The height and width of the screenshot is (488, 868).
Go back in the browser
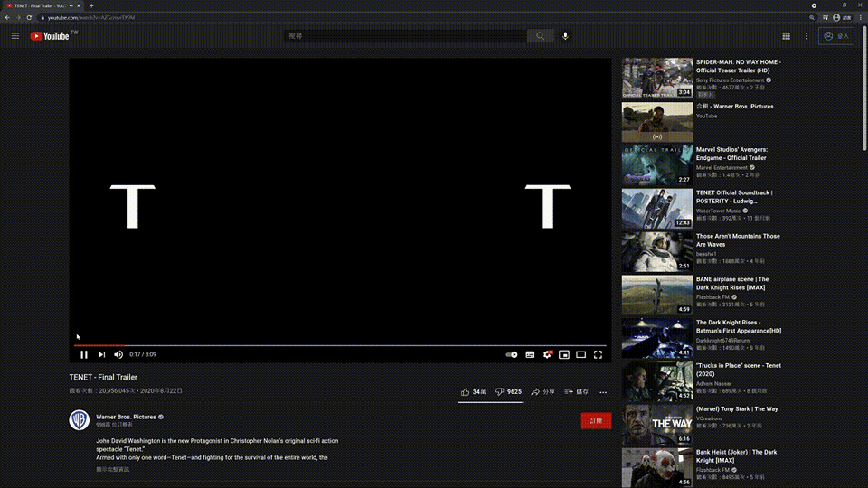coord(7,18)
